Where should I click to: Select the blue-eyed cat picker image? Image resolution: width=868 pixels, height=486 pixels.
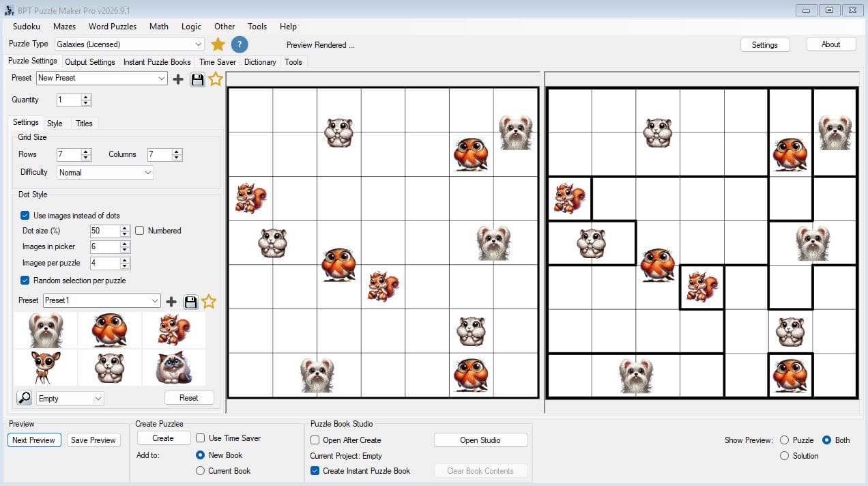pos(174,367)
